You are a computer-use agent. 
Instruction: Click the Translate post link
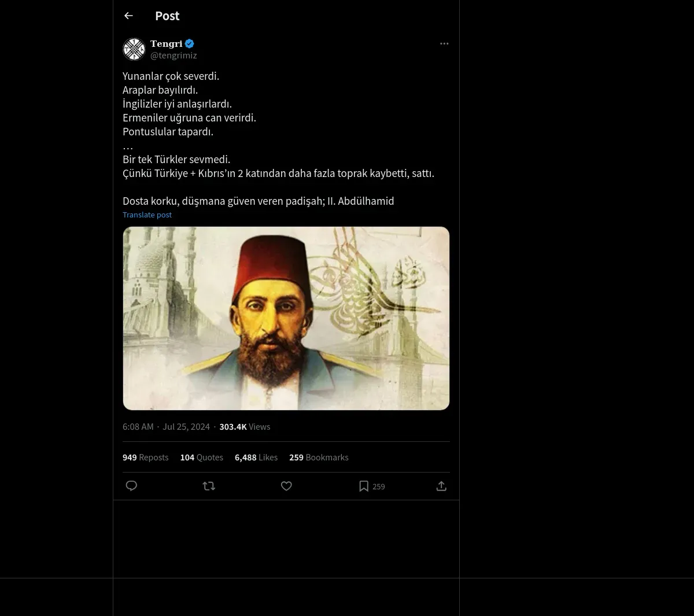147,215
